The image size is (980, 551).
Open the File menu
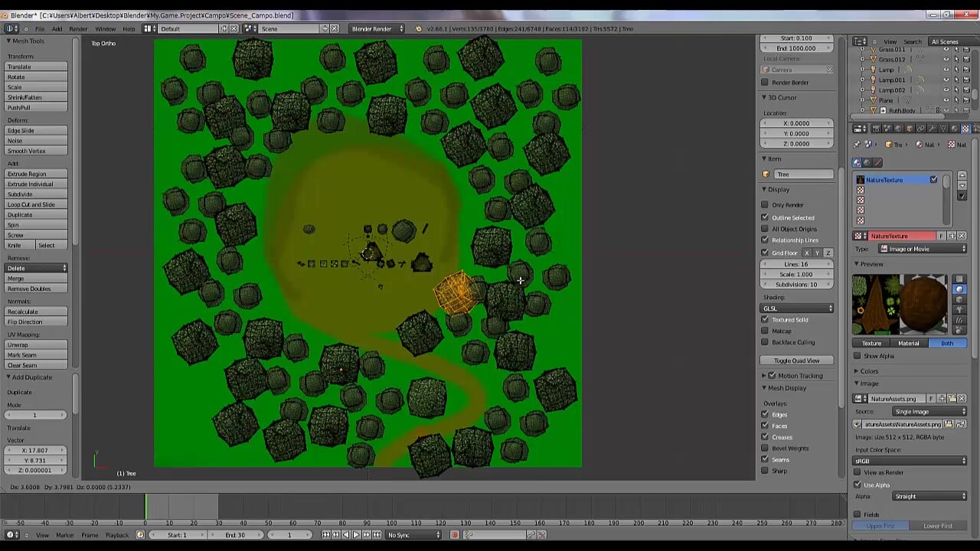point(39,29)
